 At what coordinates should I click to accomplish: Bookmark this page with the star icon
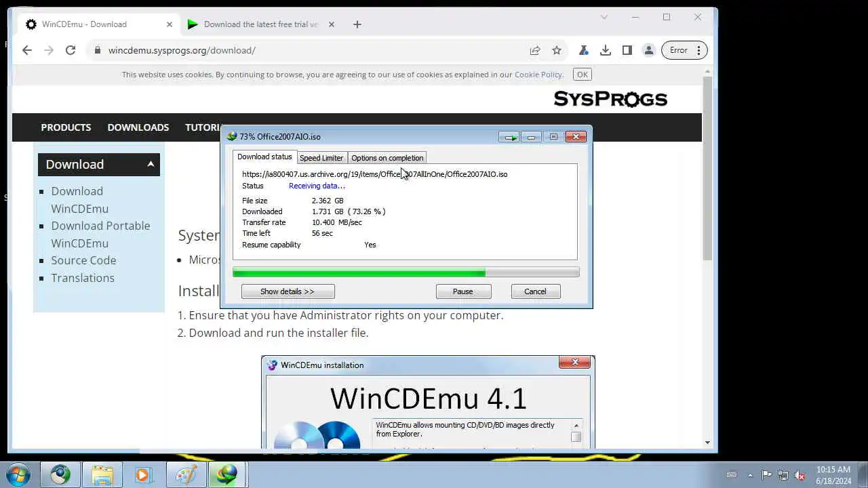point(557,50)
